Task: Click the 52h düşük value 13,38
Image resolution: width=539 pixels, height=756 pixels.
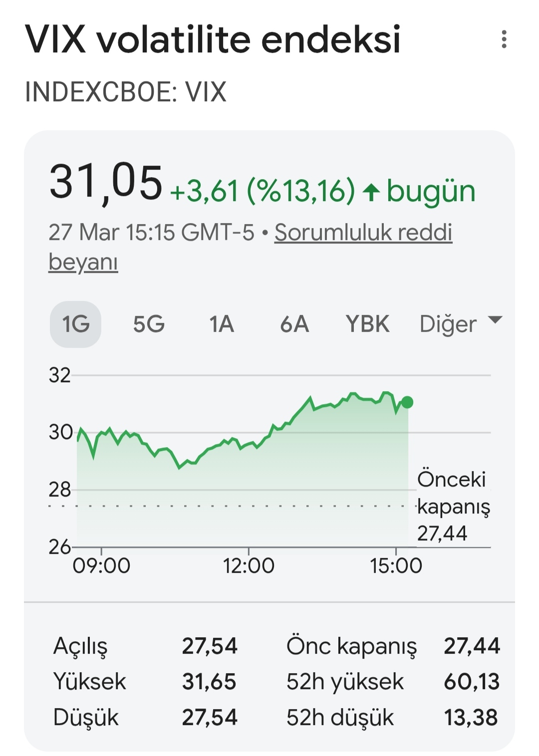Action: 471,718
